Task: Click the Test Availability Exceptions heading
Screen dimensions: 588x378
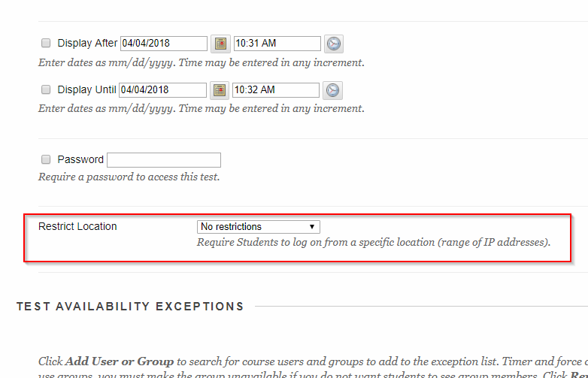Action: 130,307
